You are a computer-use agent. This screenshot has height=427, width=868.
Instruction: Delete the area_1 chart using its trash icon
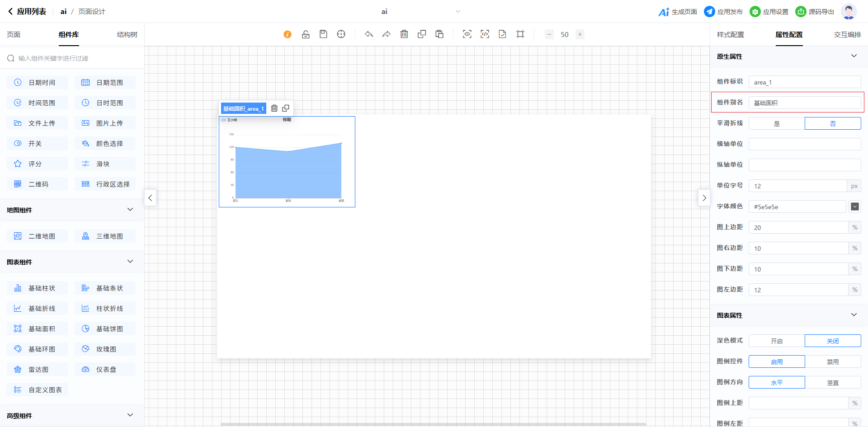pos(274,108)
